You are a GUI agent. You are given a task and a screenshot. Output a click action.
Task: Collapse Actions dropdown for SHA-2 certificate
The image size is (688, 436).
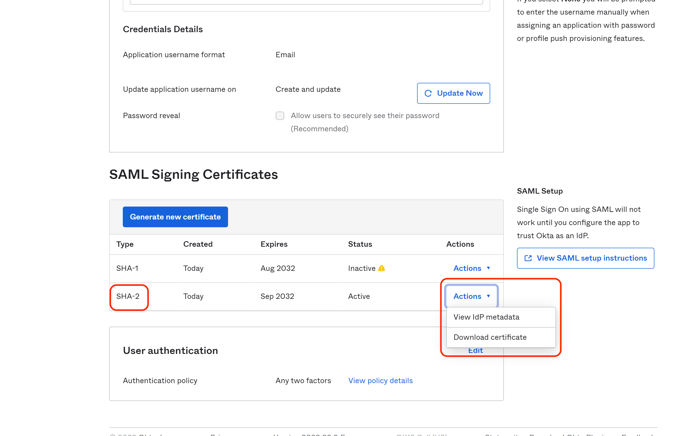tap(471, 296)
